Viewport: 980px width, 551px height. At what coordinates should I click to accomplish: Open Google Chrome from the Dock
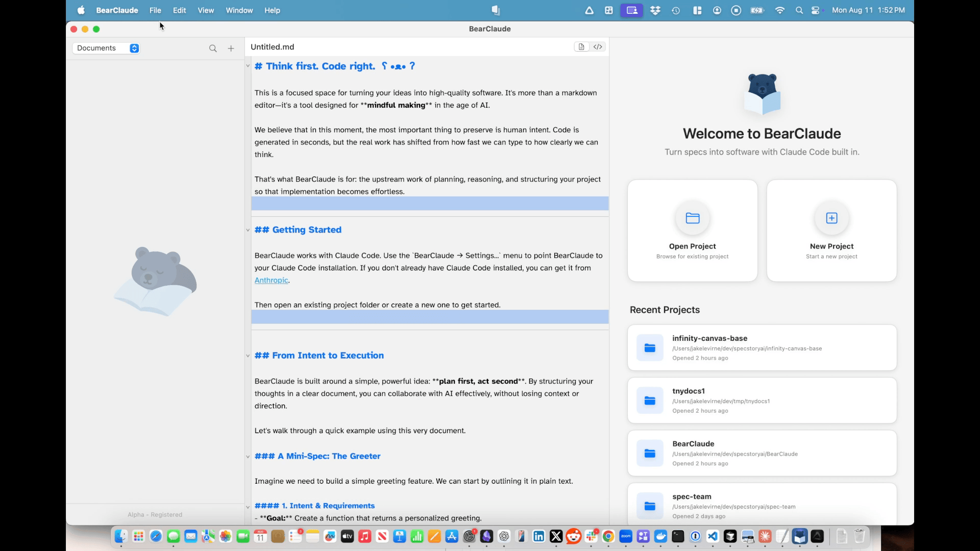[x=608, y=536]
